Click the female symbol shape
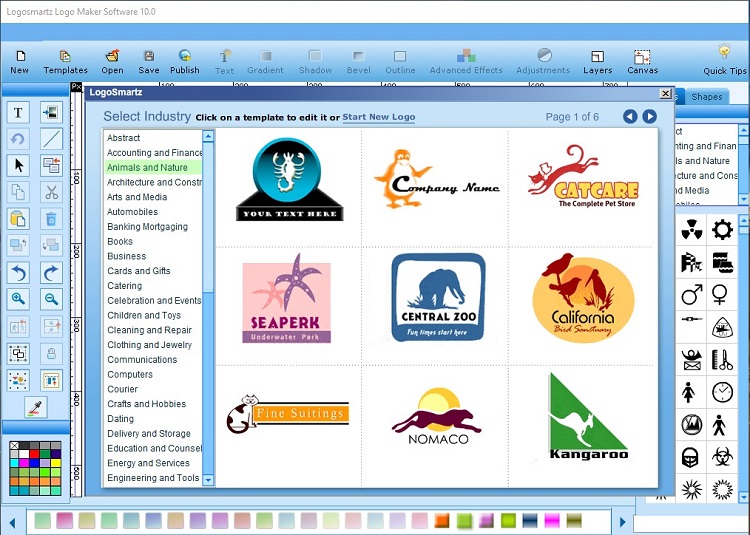750x535 pixels. (720, 295)
